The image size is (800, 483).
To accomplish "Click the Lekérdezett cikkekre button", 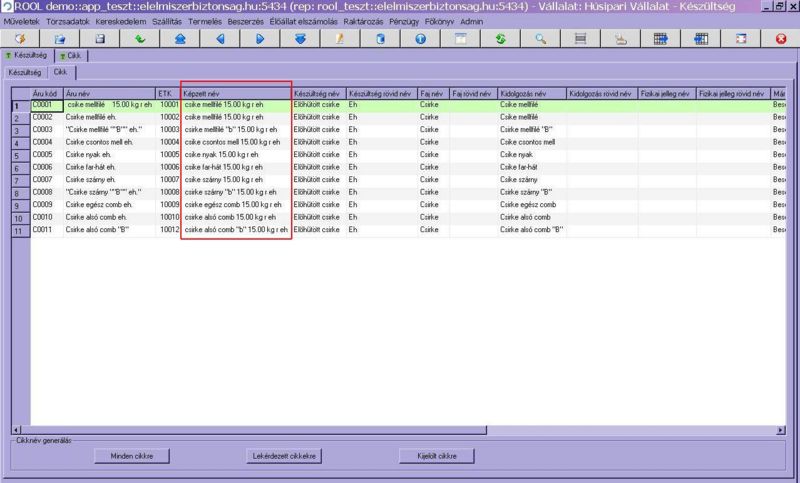I will click(x=284, y=456).
